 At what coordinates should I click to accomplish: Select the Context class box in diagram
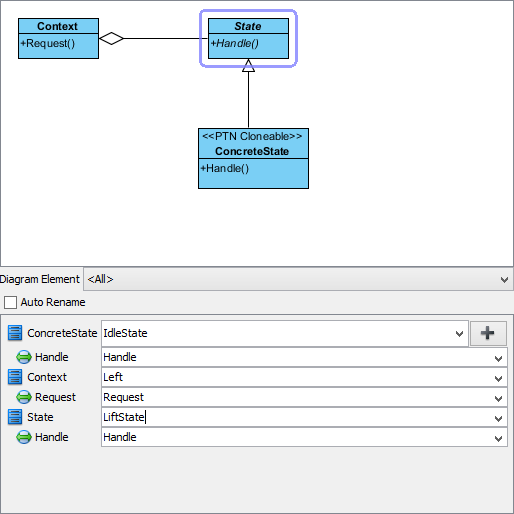58,38
